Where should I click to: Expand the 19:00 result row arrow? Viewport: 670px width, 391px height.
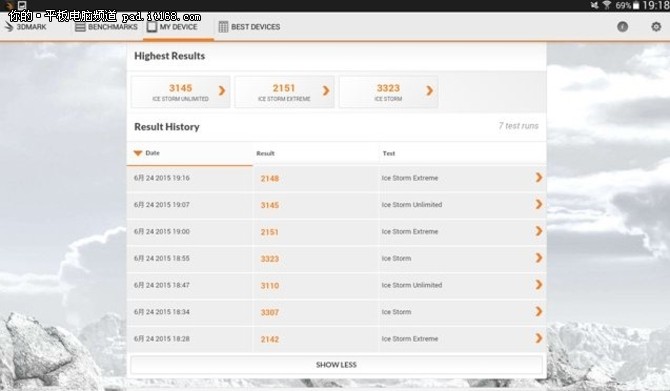point(539,231)
